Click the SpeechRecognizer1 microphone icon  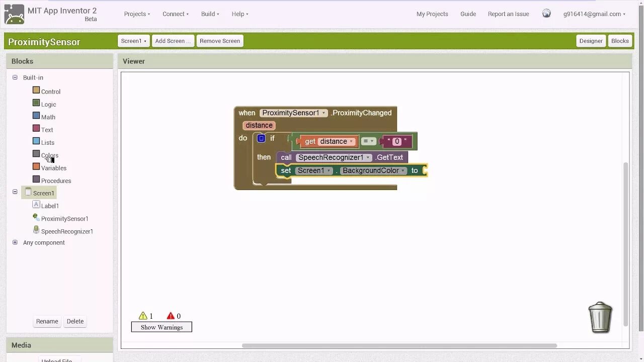pos(36,230)
